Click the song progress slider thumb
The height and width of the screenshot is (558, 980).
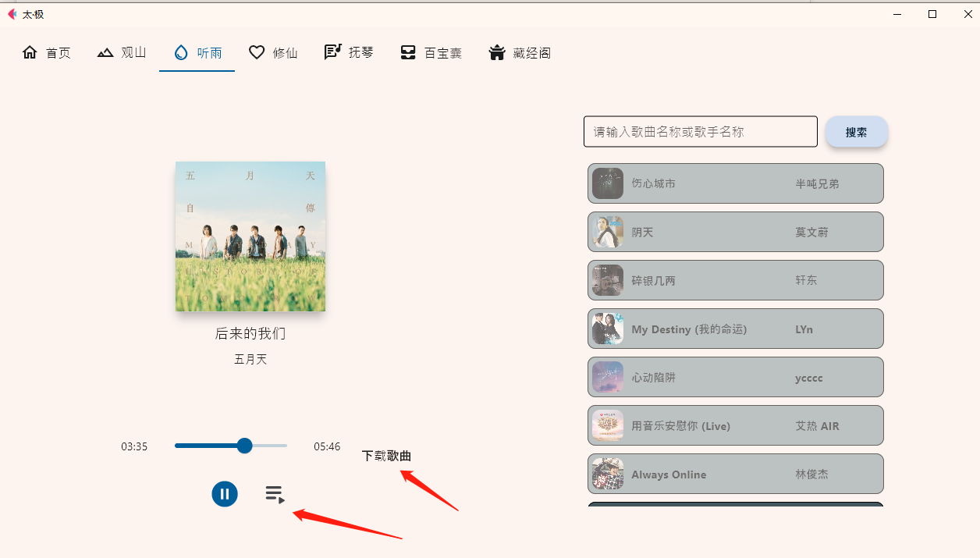[x=244, y=446]
